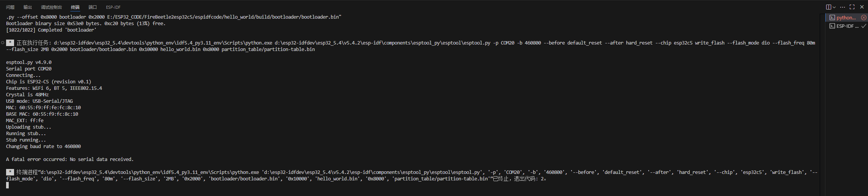Switch to the ESP-IDF panel tab
This screenshot has height=196, width=868.
[x=113, y=7]
